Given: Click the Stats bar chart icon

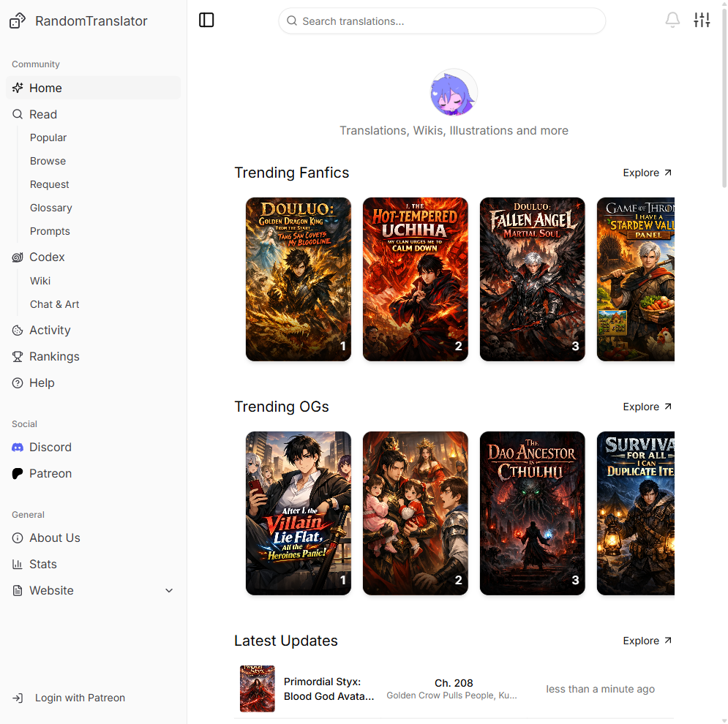Looking at the screenshot, I should (x=18, y=565).
